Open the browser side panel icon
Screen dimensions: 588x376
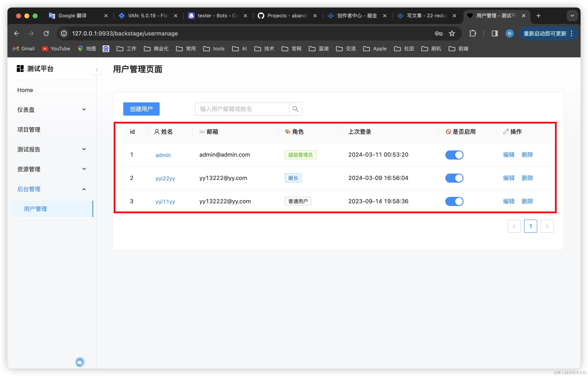(495, 33)
